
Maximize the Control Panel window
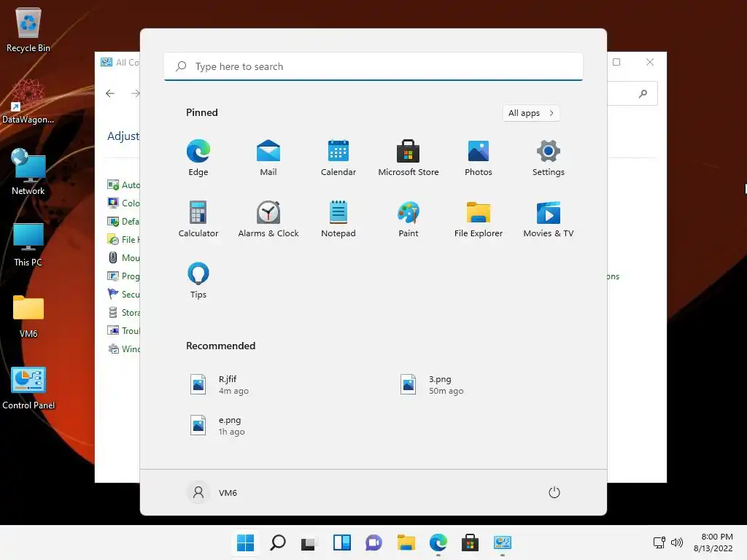click(616, 62)
